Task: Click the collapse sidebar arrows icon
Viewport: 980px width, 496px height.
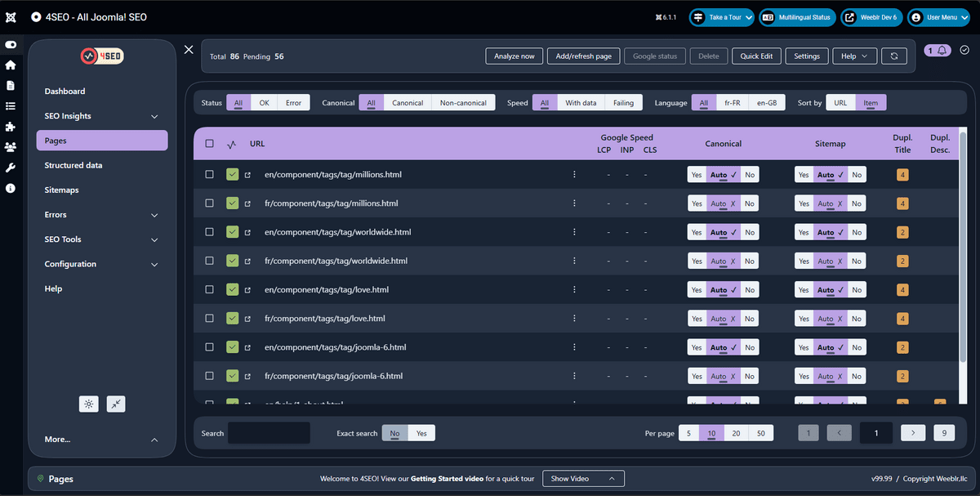Action: click(x=116, y=404)
